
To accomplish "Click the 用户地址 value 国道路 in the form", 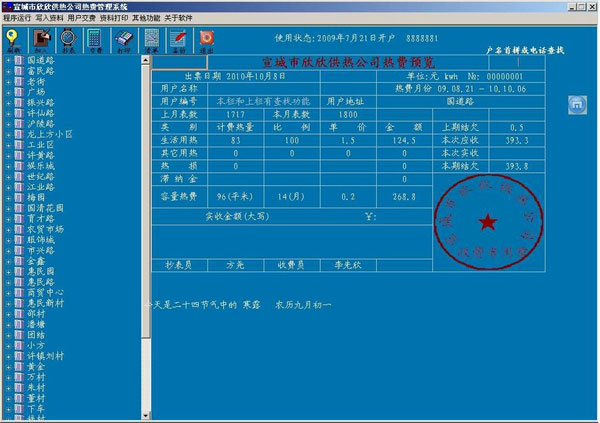I will click(x=461, y=101).
